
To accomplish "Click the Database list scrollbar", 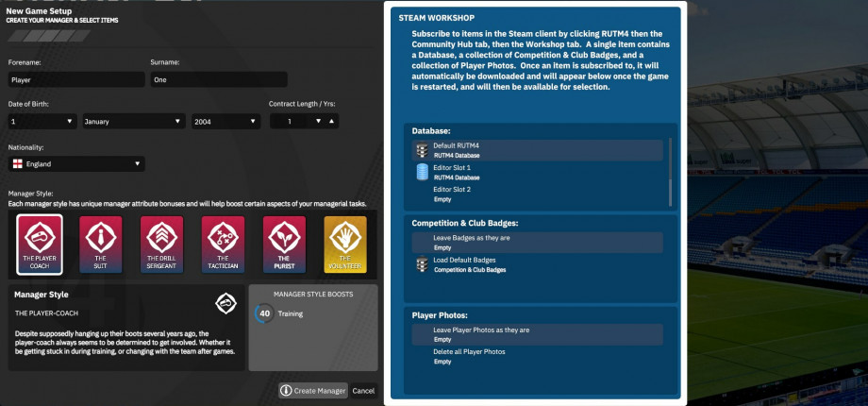I will click(671, 172).
